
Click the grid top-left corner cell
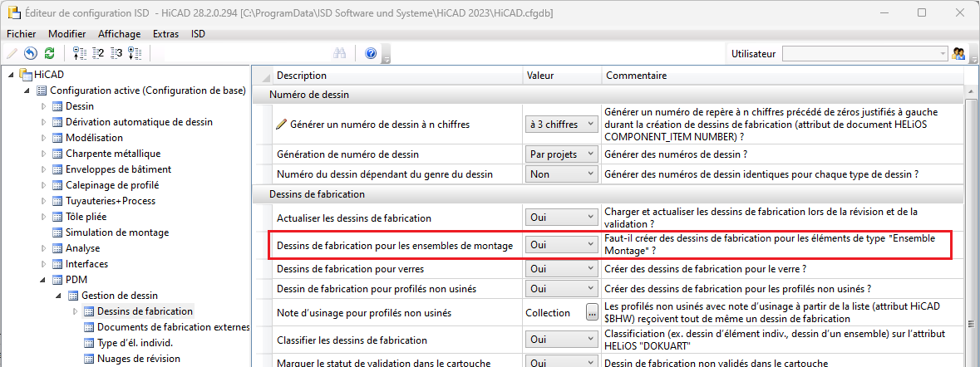tap(263, 76)
